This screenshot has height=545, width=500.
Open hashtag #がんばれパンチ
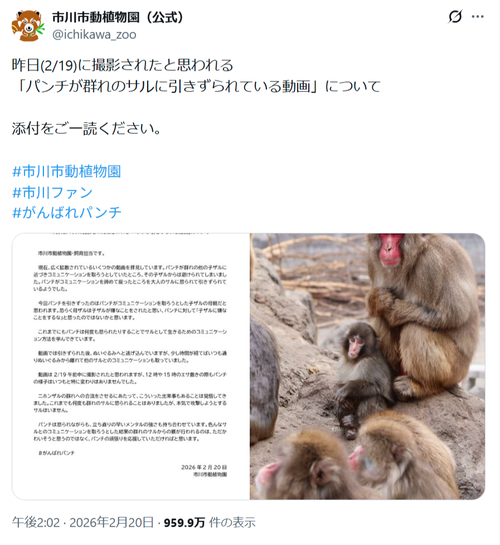[x=67, y=212]
